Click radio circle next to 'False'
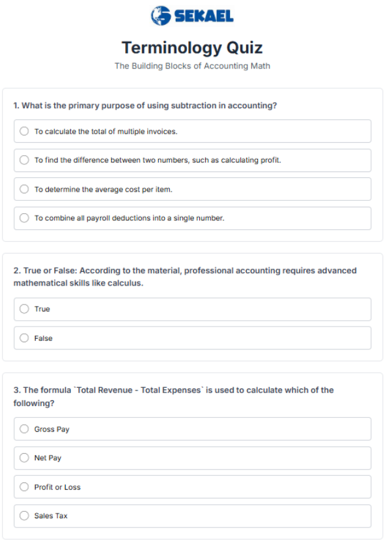 pos(24,338)
